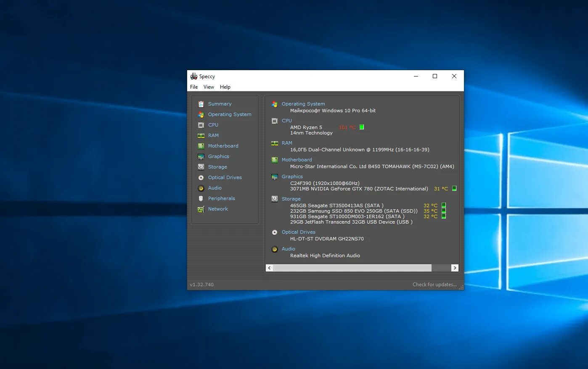Select Peripherals in the sidebar list
Screen dimensions: 588x369
pyautogui.click(x=222, y=198)
